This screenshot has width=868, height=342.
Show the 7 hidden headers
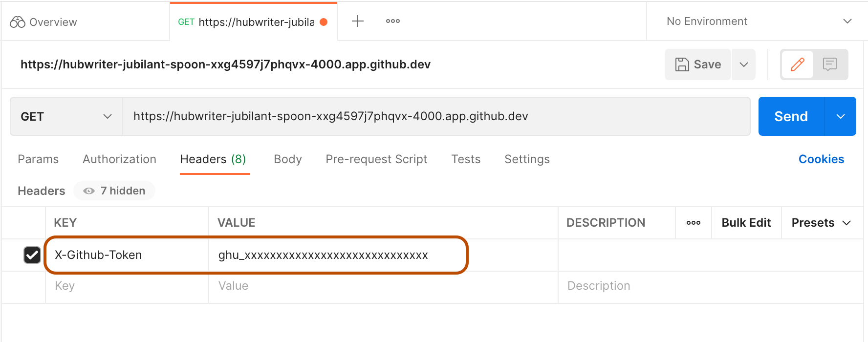[114, 191]
